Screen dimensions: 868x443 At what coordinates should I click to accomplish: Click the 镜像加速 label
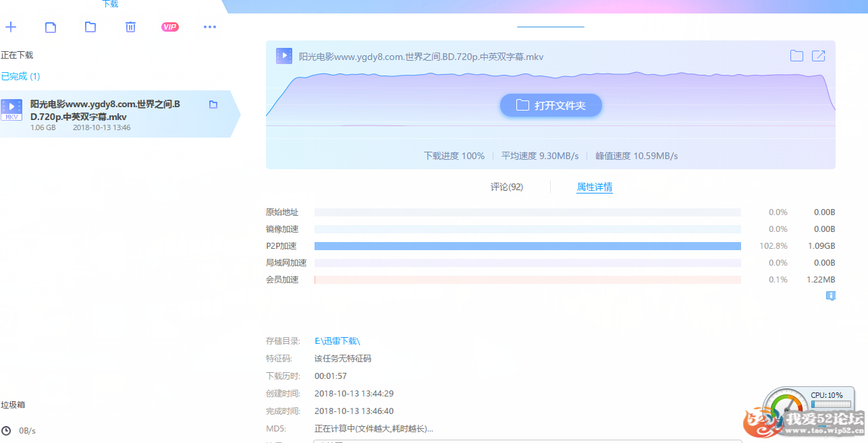282,229
